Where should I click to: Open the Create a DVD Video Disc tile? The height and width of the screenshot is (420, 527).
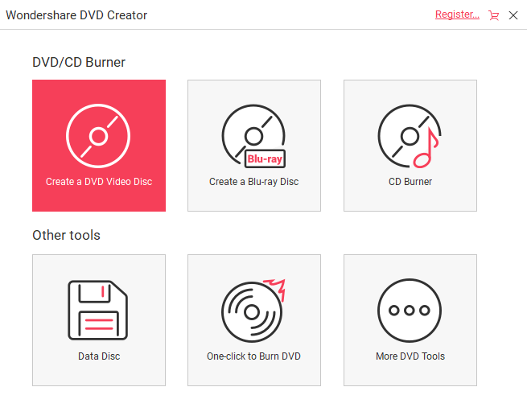click(x=99, y=146)
